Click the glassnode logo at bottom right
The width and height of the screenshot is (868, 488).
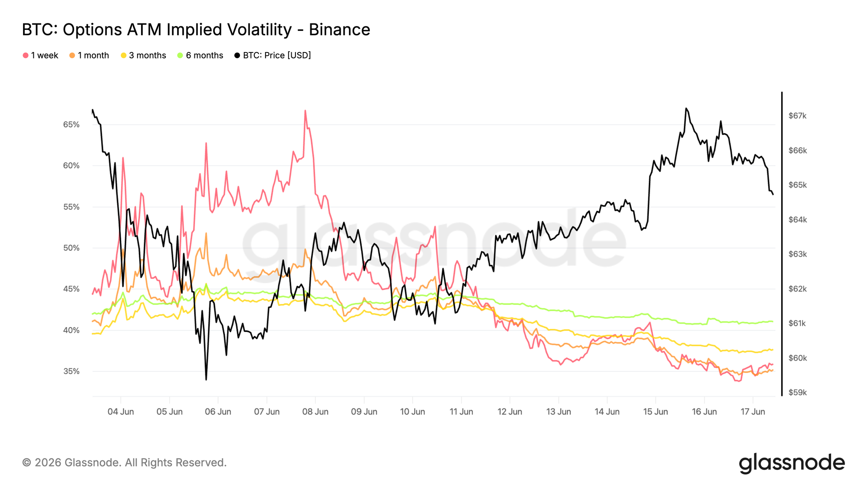pyautogui.click(x=792, y=463)
